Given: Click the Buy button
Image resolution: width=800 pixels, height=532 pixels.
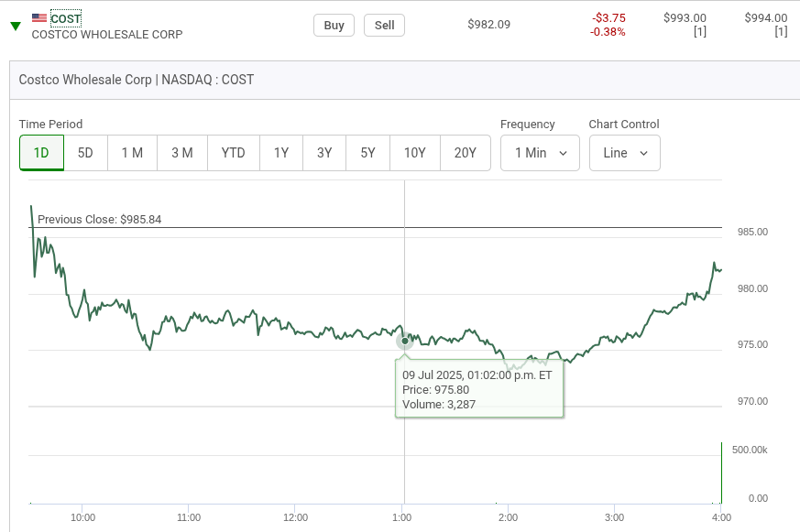Looking at the screenshot, I should (334, 26).
